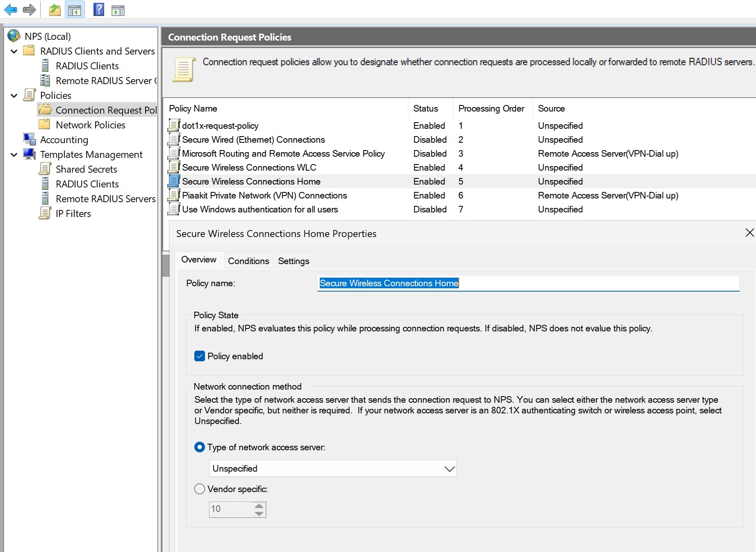Sort by the Policy Name column header
Image resolution: width=756 pixels, height=552 pixels.
(x=286, y=108)
